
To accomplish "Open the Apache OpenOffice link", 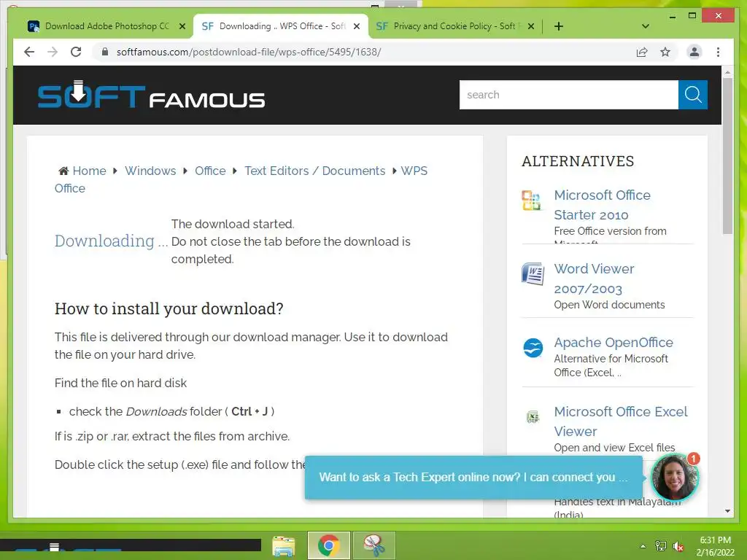I will click(x=614, y=343).
